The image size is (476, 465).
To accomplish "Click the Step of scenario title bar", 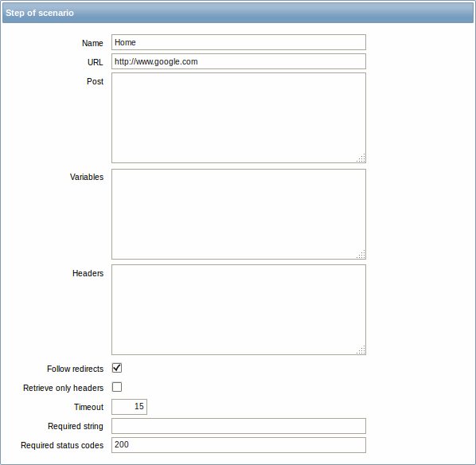I will coord(238,13).
